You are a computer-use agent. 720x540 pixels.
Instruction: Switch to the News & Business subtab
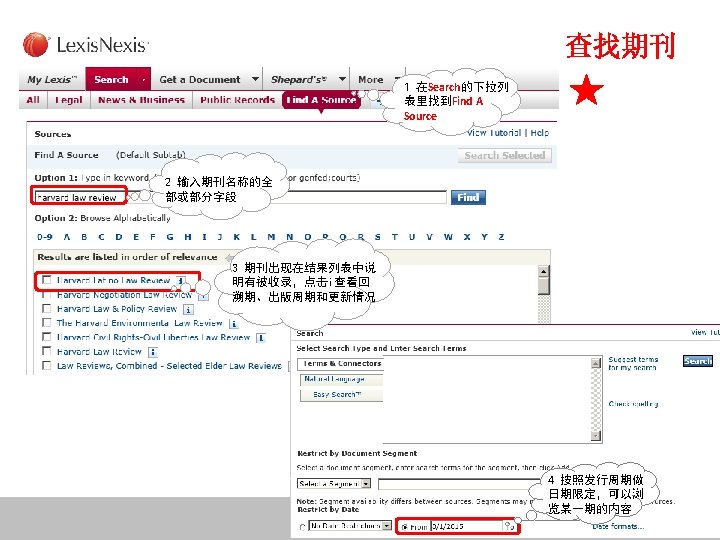pyautogui.click(x=141, y=100)
